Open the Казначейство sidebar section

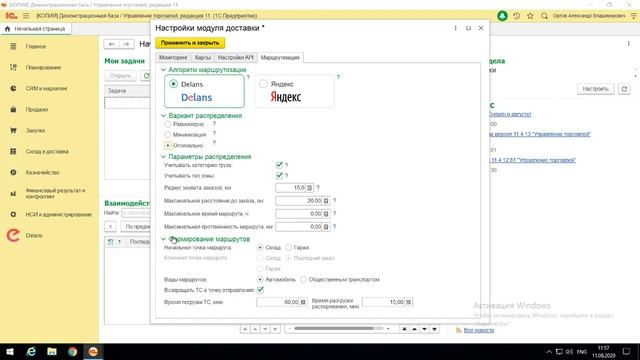click(42, 172)
